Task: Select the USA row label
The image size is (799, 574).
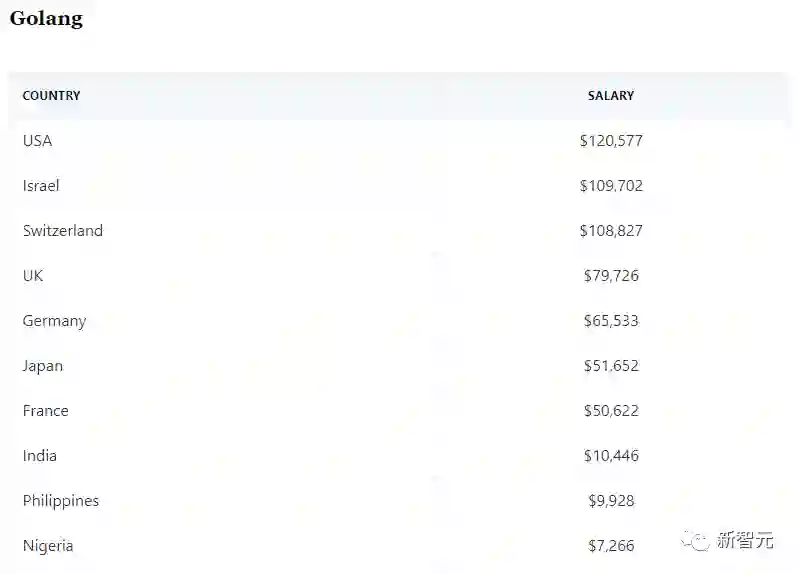Action: click(37, 141)
